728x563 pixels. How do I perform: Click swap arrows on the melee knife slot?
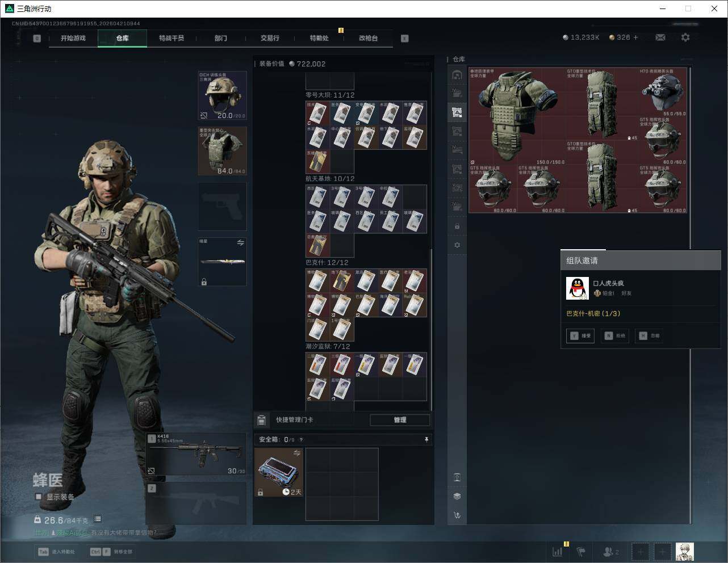pyautogui.click(x=240, y=243)
